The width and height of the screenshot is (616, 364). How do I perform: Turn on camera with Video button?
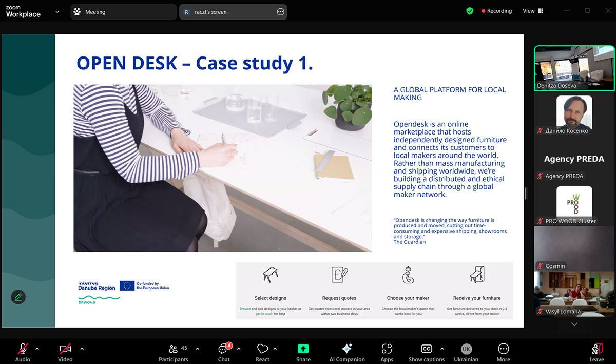click(65, 352)
